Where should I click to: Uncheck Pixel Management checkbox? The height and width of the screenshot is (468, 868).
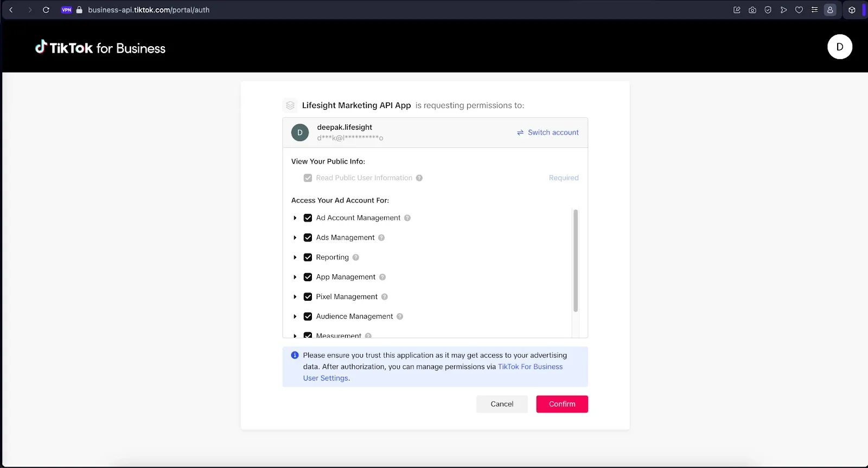[x=308, y=296]
